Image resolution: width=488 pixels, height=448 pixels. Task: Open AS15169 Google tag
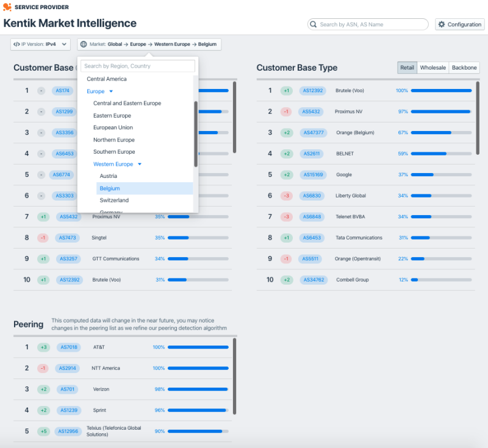coord(314,175)
